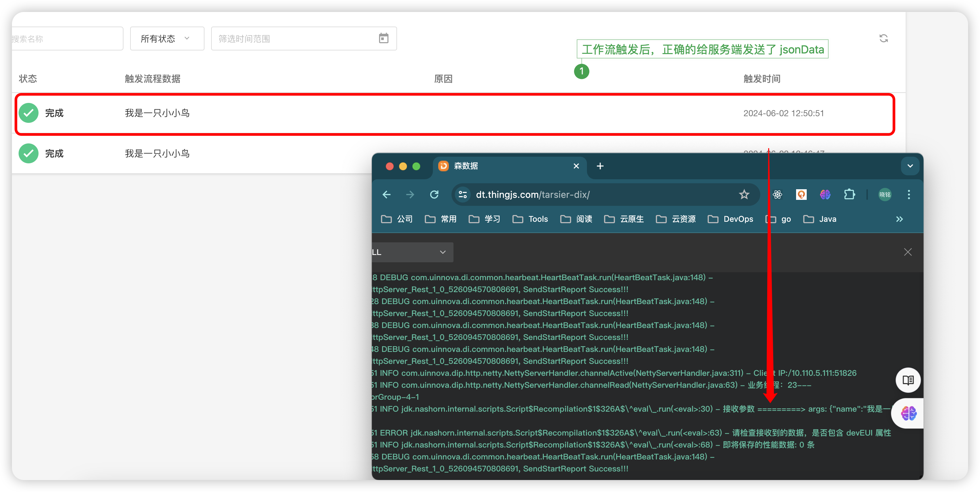
Task: Go back with the browser back arrow
Action: [x=386, y=195]
